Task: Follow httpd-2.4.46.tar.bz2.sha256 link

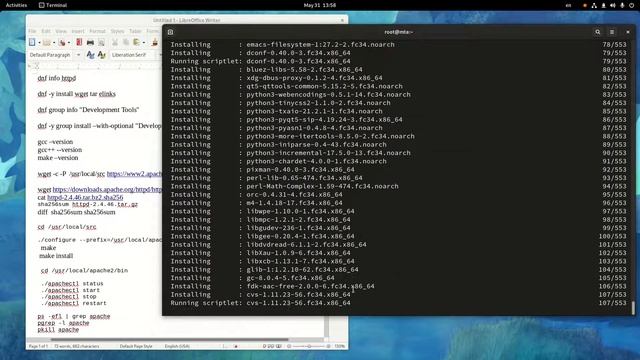Action: [x=85, y=197]
